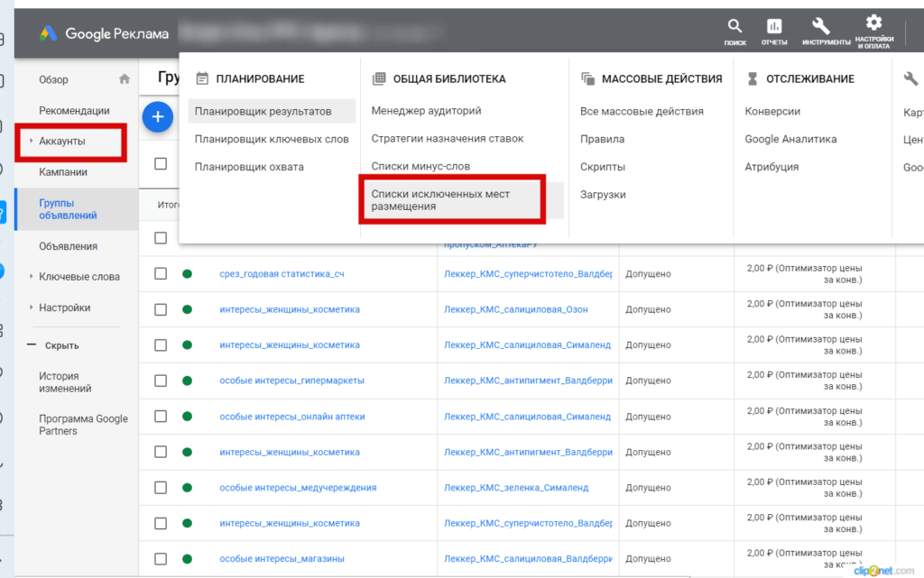Open the reports chart icon (ОТЧЕТЫ)
The height and width of the screenshot is (578, 924).
coord(773,26)
